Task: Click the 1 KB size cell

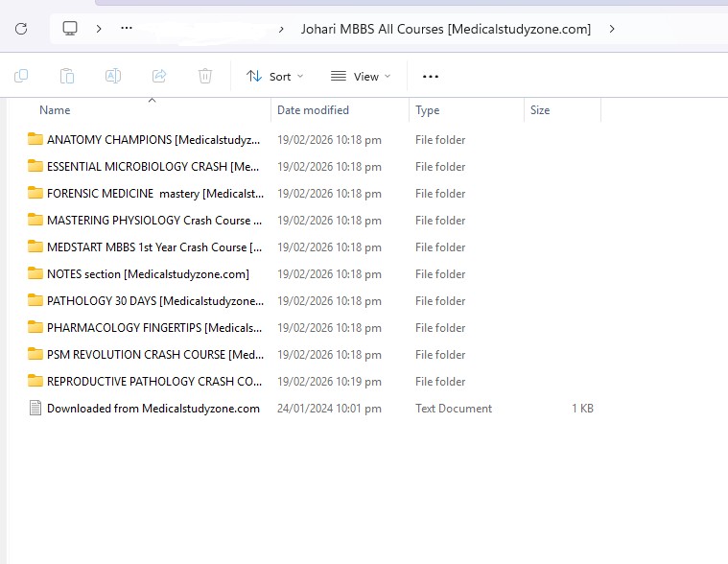Action: pos(582,409)
